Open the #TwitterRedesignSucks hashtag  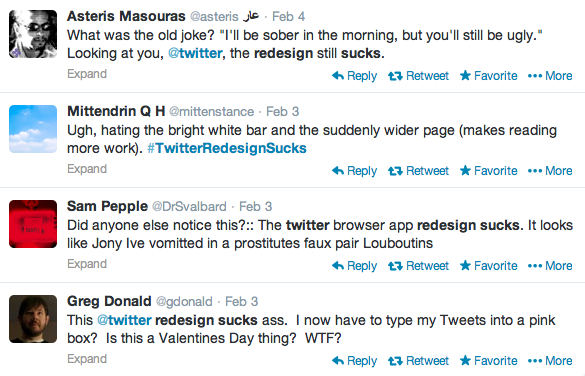pos(227,148)
